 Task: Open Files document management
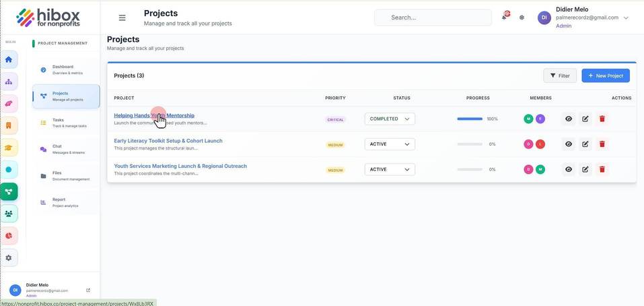click(x=66, y=176)
